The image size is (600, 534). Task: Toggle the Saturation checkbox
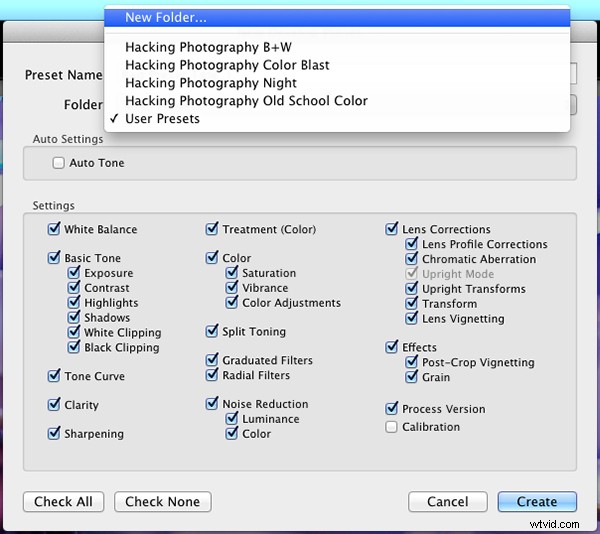pyautogui.click(x=232, y=272)
